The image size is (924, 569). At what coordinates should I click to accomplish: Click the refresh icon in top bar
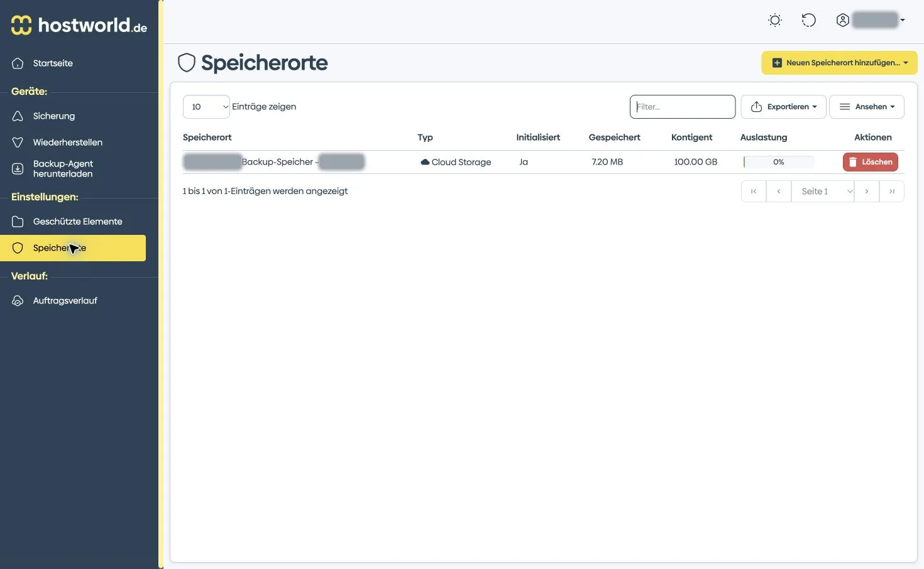(x=809, y=20)
